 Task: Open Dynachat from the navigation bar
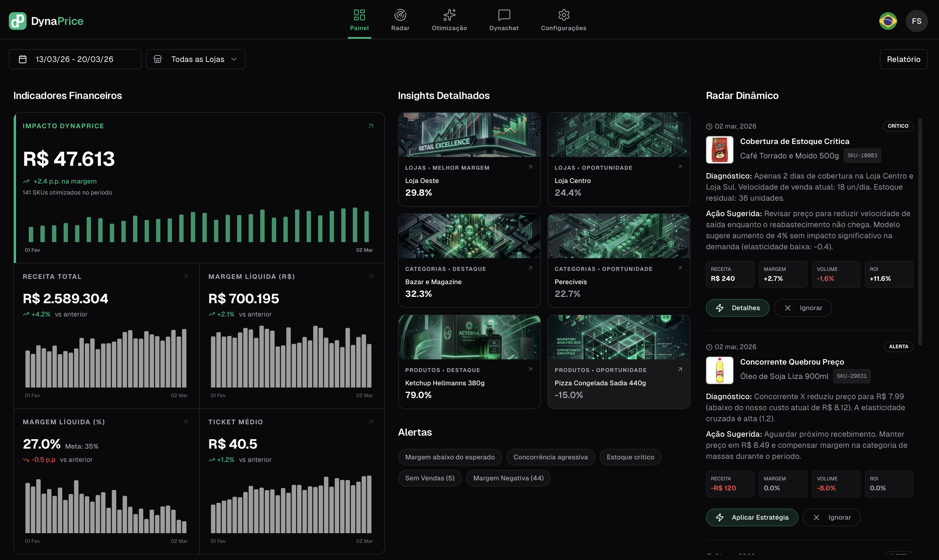click(504, 15)
